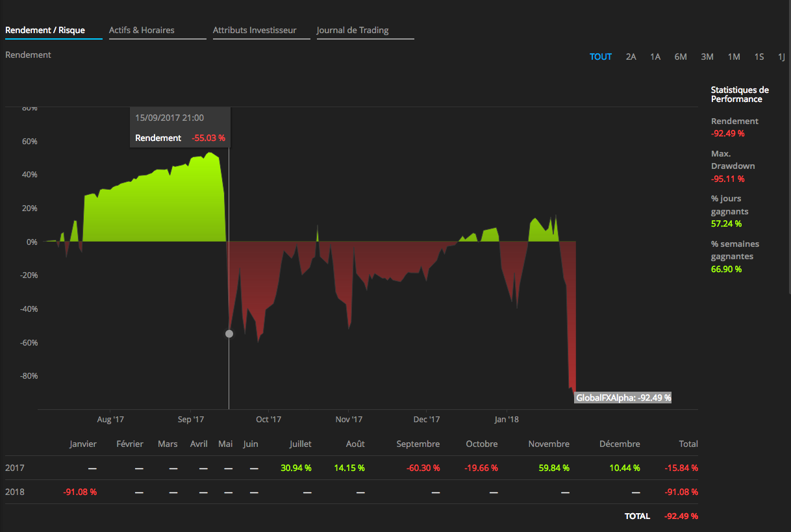Viewport: 791px width, 532px height.
Task: Set chart range to 2A
Action: (x=631, y=57)
